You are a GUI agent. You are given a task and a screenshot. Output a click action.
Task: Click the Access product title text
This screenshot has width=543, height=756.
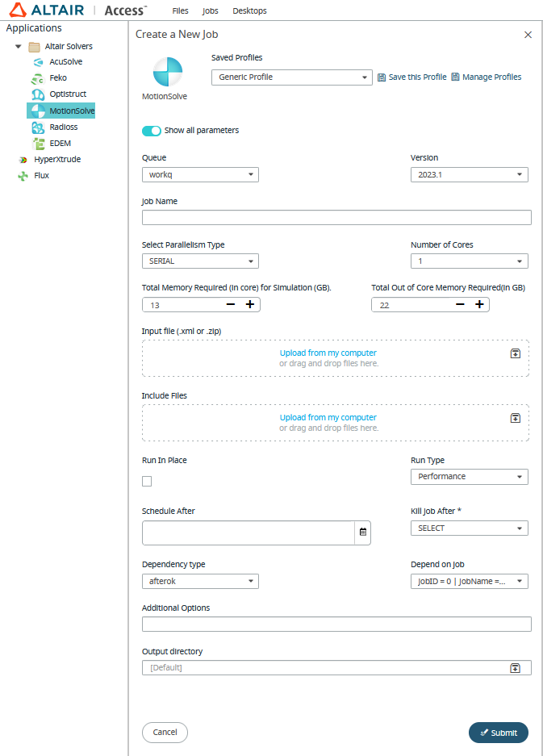tap(125, 10)
